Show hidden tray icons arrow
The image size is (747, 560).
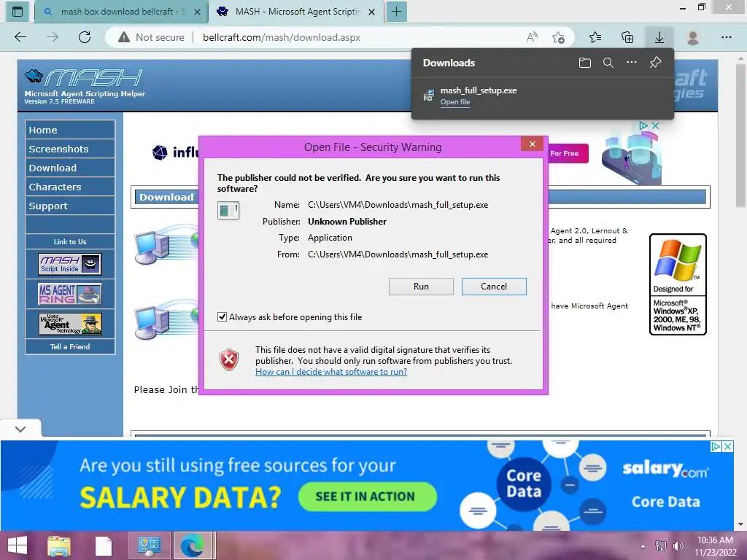(643, 545)
